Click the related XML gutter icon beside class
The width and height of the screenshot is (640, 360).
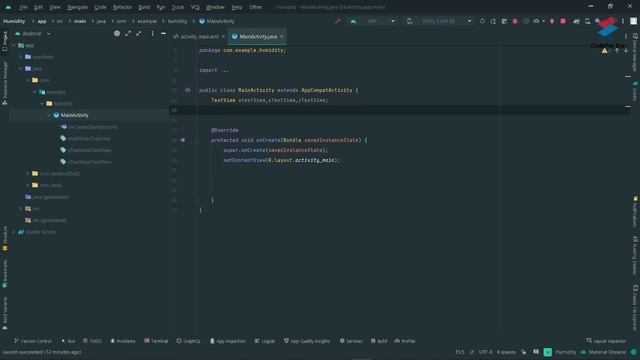pyautogui.click(x=187, y=90)
